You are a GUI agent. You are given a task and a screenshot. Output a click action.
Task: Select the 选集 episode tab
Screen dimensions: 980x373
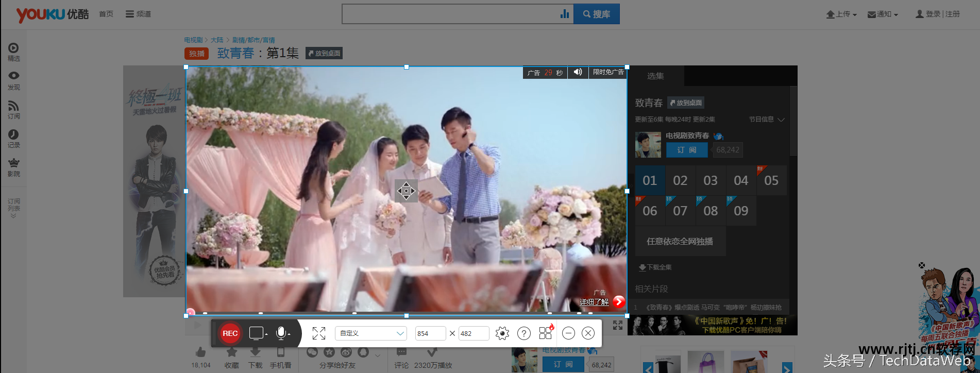[655, 76]
